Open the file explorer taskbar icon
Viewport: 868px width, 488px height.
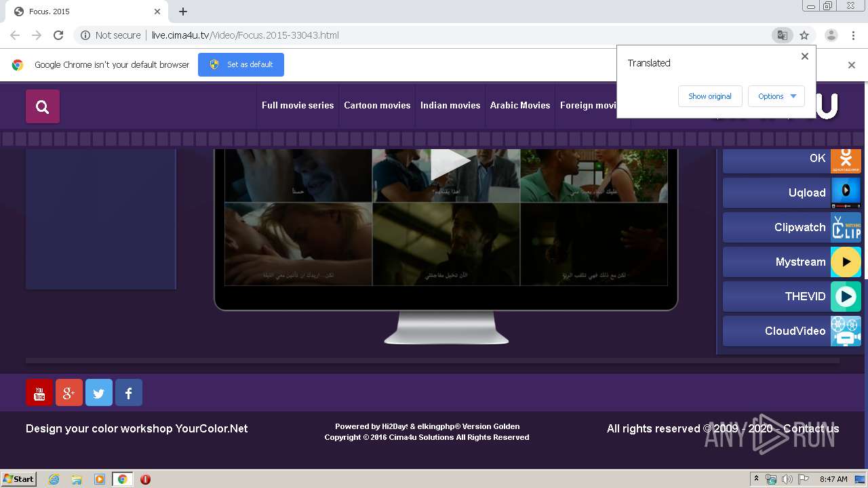(77, 479)
